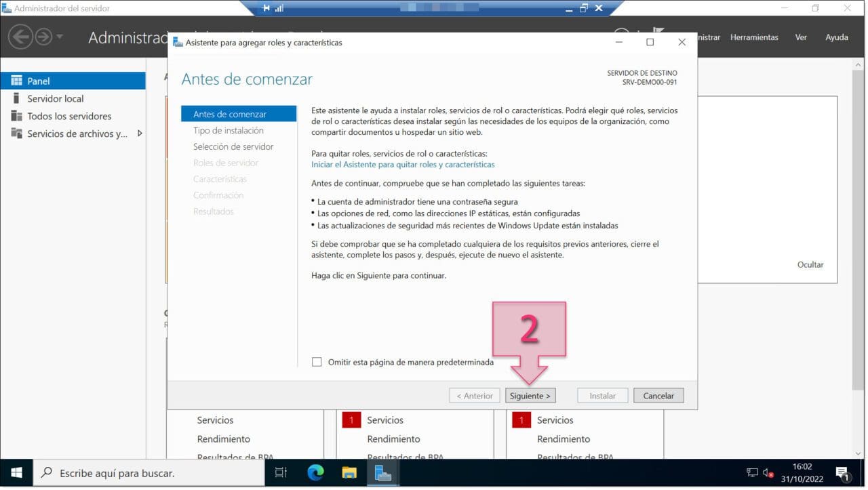Click the Windows Start button

16,473
